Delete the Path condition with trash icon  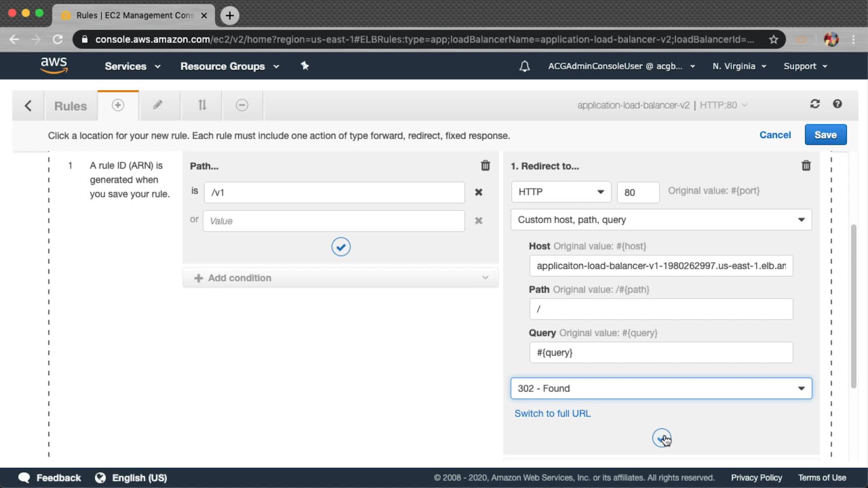[x=485, y=166]
